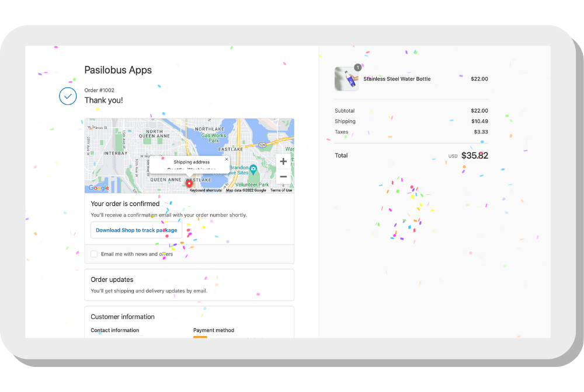Open the Pasilobus Apps store link
The image size is (584, 392).
tap(118, 70)
